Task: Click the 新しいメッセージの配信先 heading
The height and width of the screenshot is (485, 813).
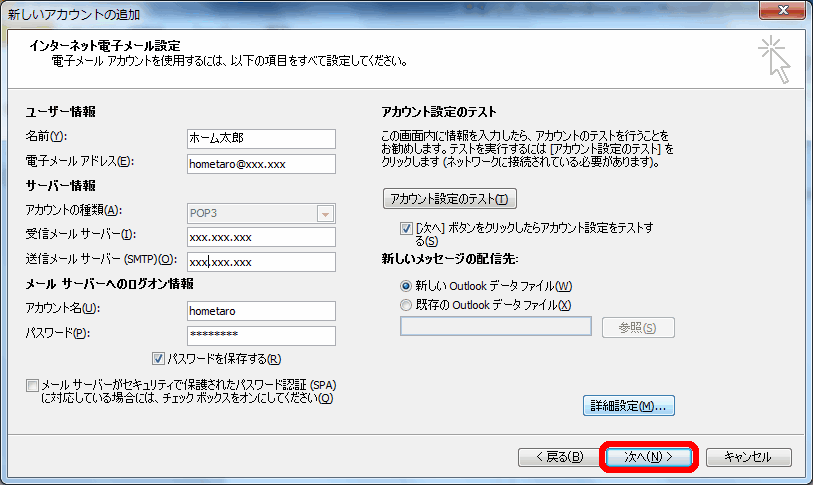Action: coord(450,258)
